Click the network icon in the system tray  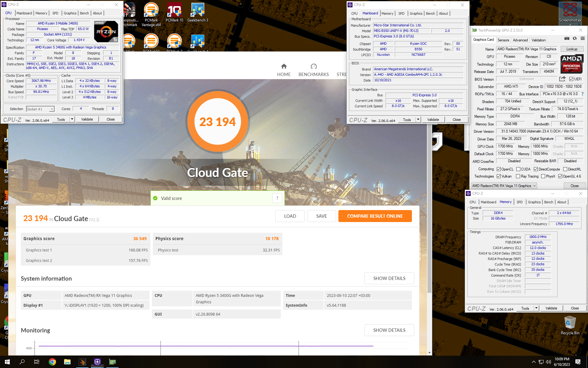[541, 362]
